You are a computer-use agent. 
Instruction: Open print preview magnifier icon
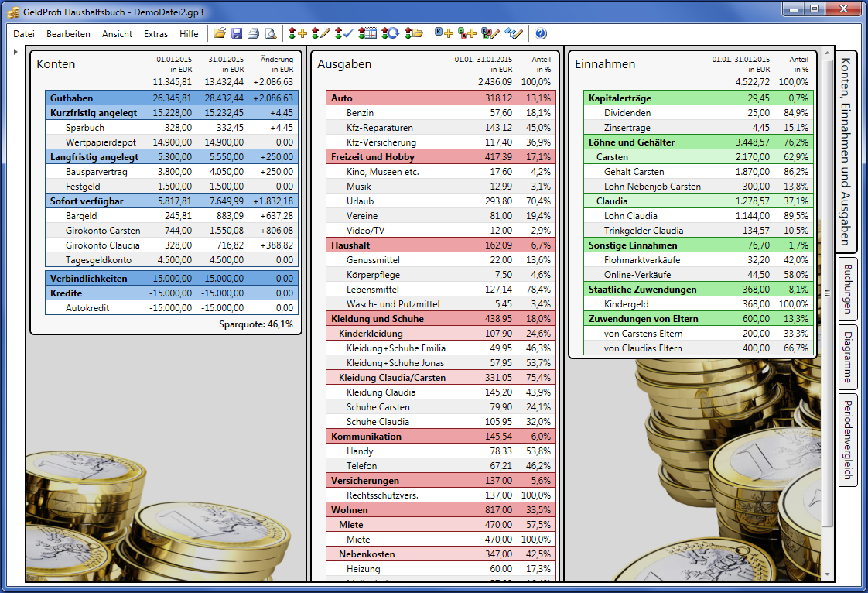[271, 33]
